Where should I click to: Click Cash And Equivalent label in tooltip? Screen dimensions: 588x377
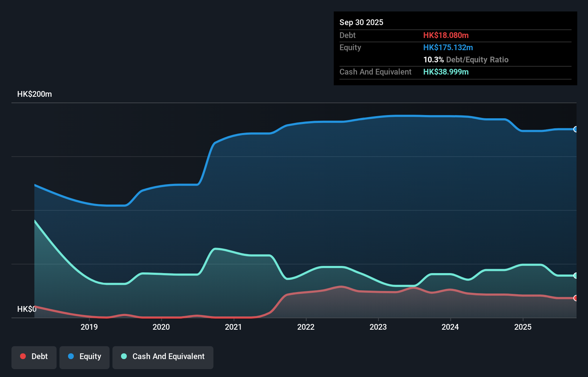tap(375, 72)
